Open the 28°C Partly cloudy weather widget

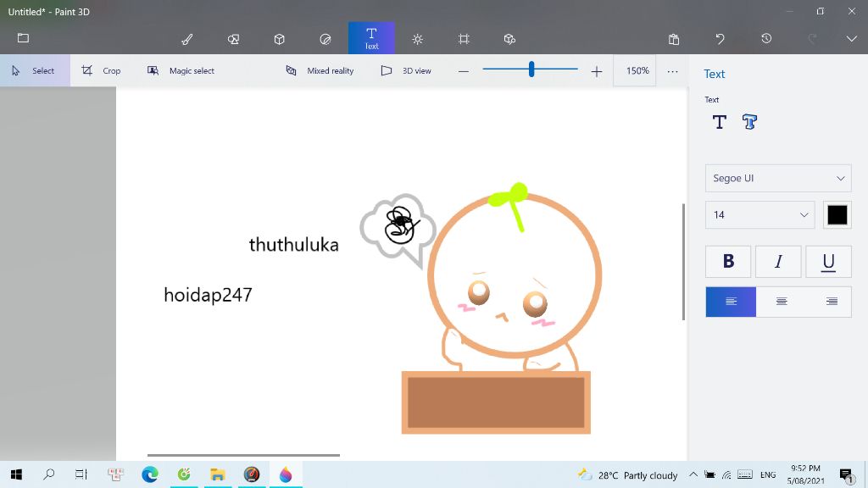pyautogui.click(x=628, y=474)
